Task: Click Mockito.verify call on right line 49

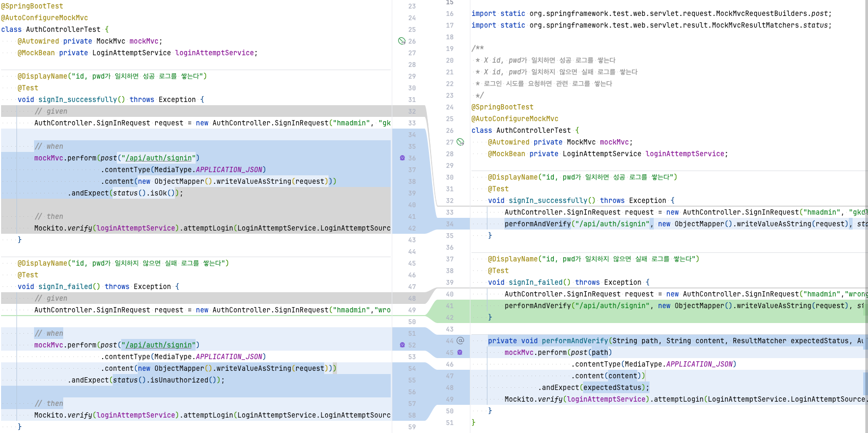Action: point(534,399)
